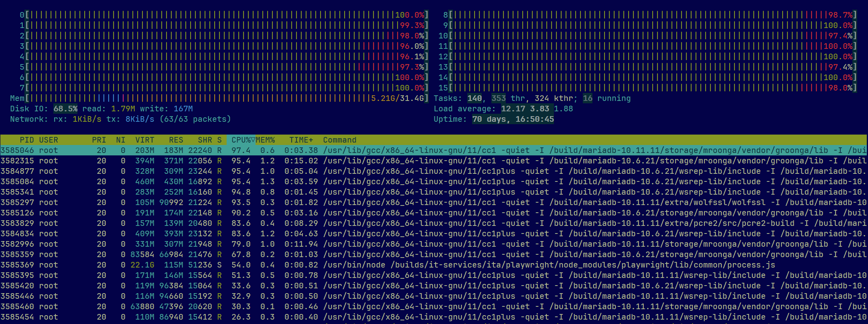Image resolution: width=868 pixels, height=324 pixels.
Task: Sort processes by the PID column header
Action: pyautogui.click(x=27, y=140)
